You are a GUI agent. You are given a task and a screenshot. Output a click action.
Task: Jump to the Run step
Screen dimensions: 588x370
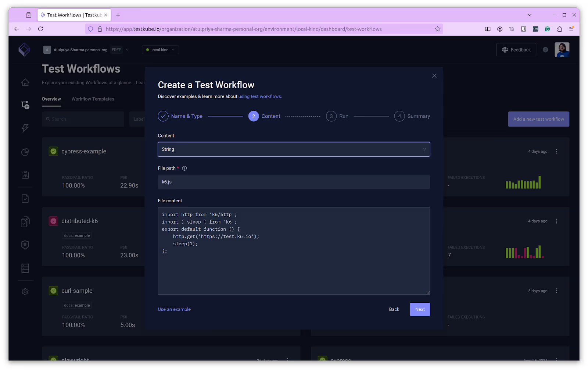click(x=337, y=116)
